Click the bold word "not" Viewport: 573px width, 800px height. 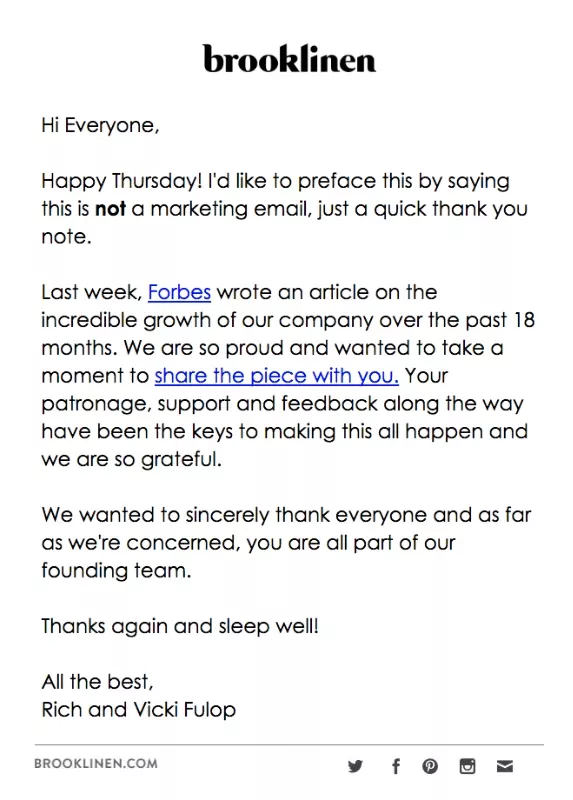[110, 209]
